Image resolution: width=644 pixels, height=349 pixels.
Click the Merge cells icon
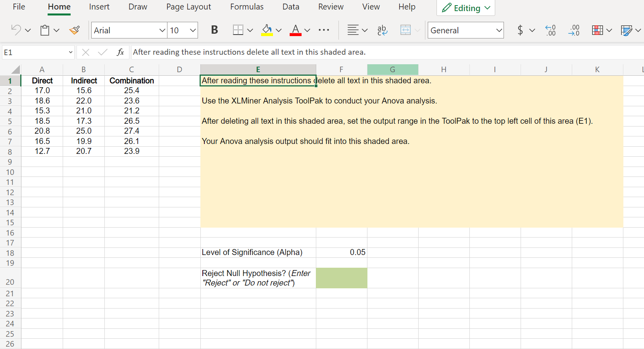click(x=406, y=30)
